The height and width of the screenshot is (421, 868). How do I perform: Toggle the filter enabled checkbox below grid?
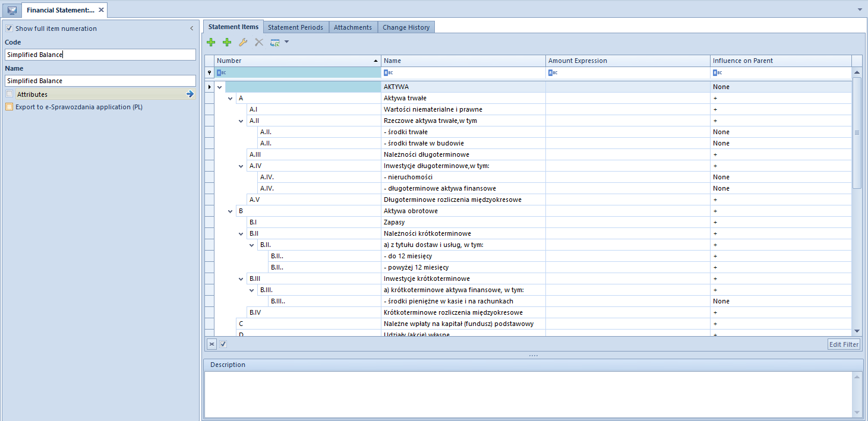tap(223, 344)
